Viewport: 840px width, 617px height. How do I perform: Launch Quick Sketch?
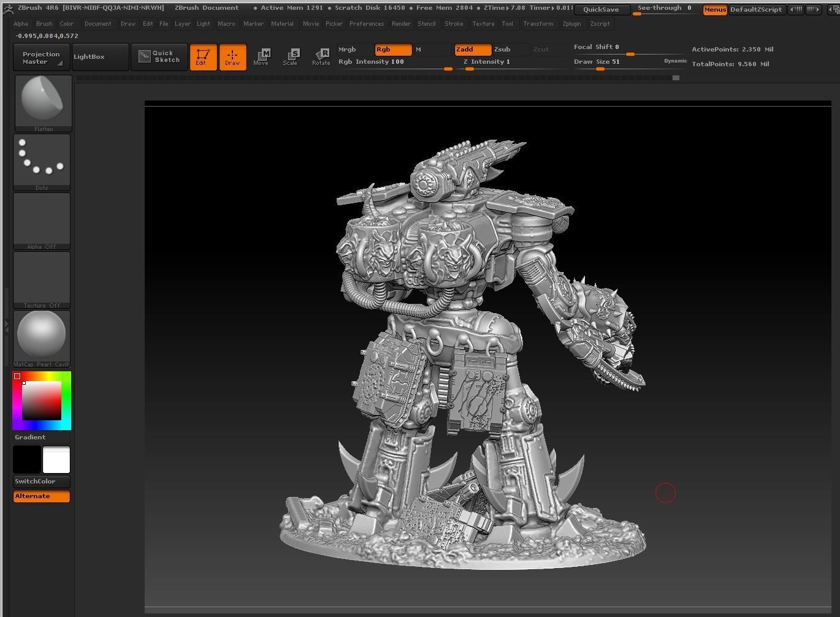point(159,57)
